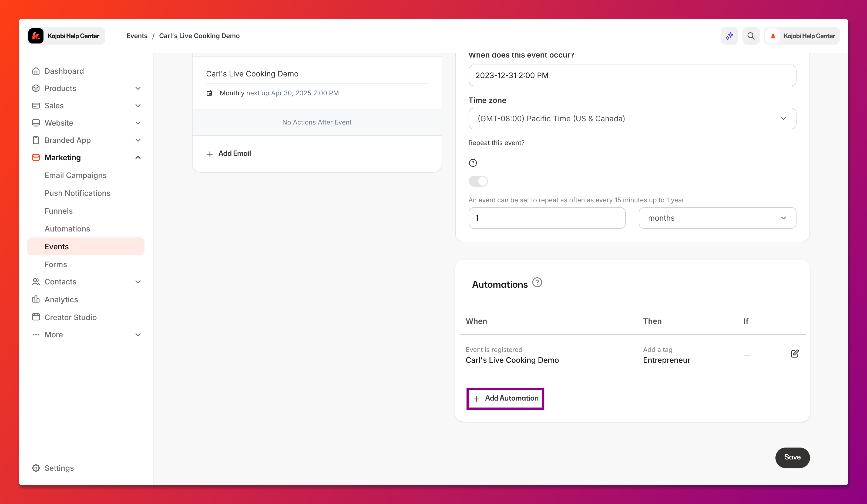This screenshot has height=504, width=867.
Task: Click the Add Automation button
Action: tap(505, 398)
